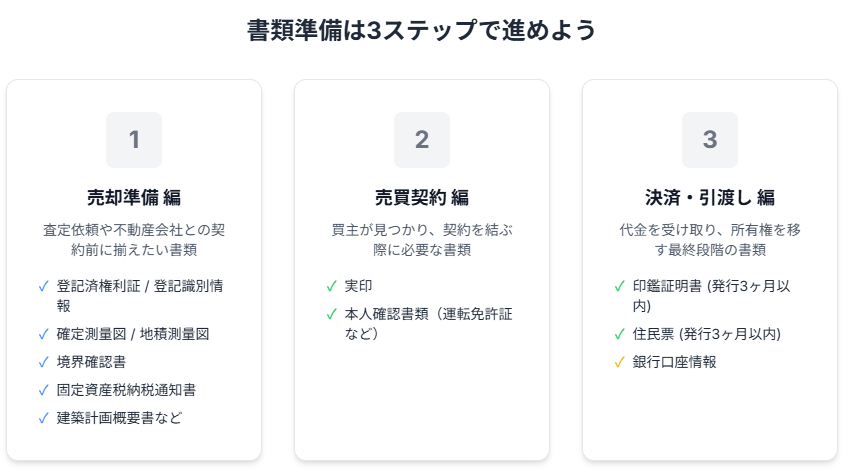
Task: Click yellow checkmark beside 銀行口座情報
Action: point(619,362)
